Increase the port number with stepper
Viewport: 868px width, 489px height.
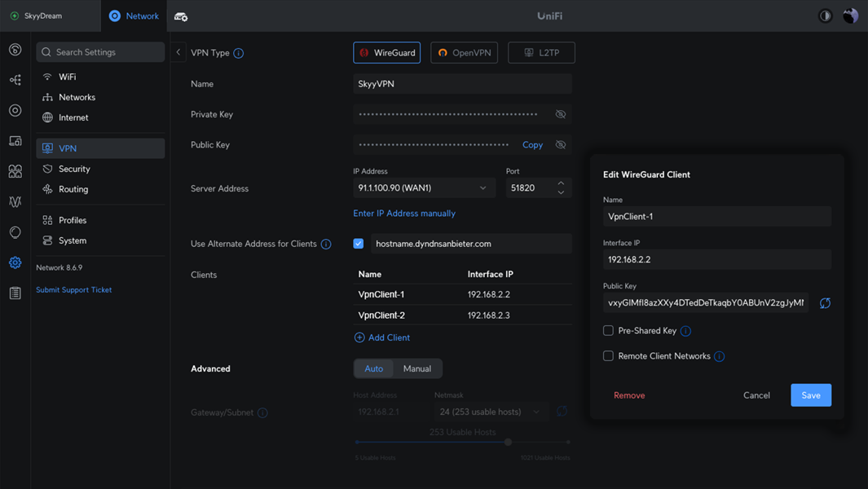point(561,183)
